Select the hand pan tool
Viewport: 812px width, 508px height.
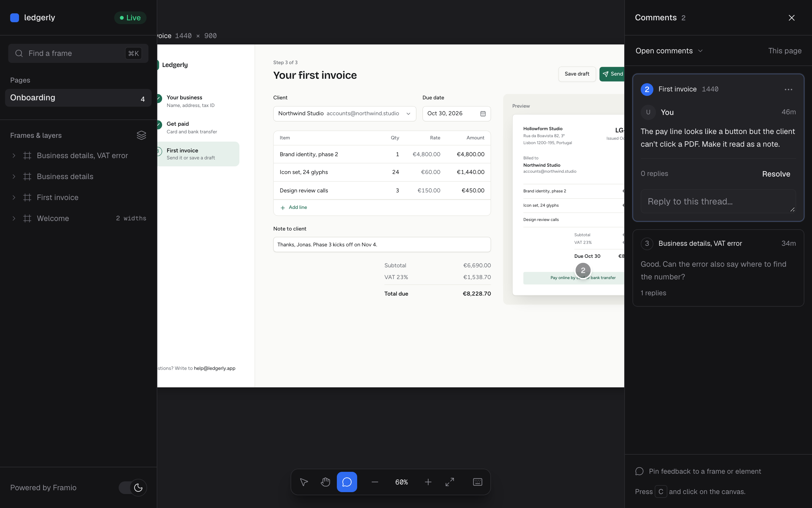(x=325, y=482)
